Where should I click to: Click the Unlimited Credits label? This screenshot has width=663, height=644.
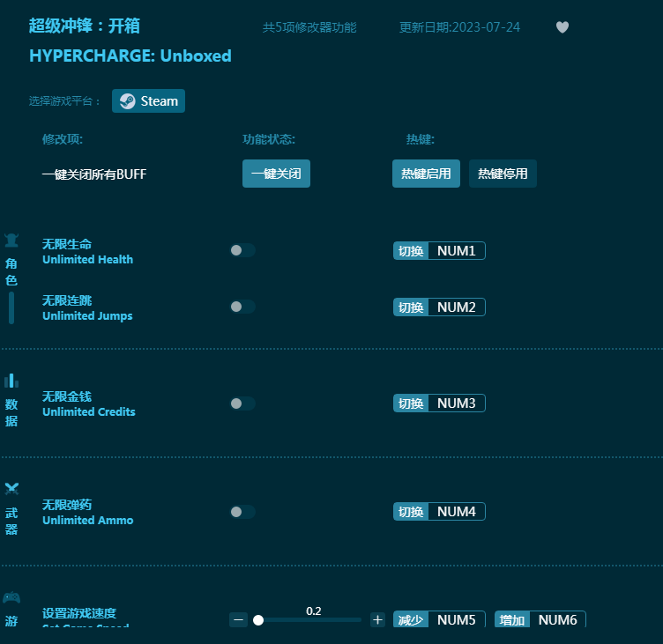pos(89,412)
